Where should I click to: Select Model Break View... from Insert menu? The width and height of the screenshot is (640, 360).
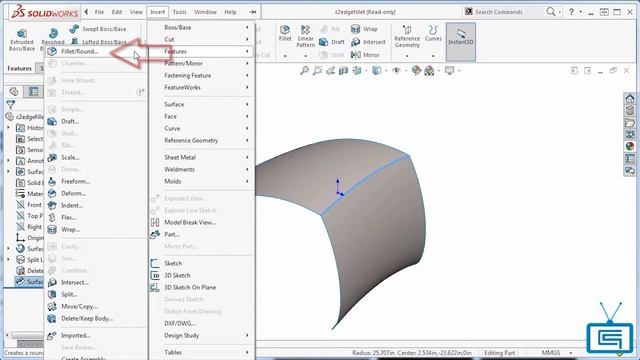click(202, 222)
